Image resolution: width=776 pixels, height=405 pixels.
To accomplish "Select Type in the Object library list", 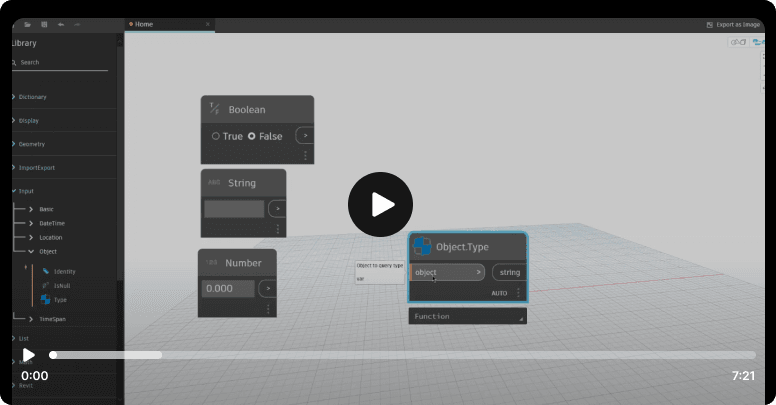I will click(x=60, y=300).
